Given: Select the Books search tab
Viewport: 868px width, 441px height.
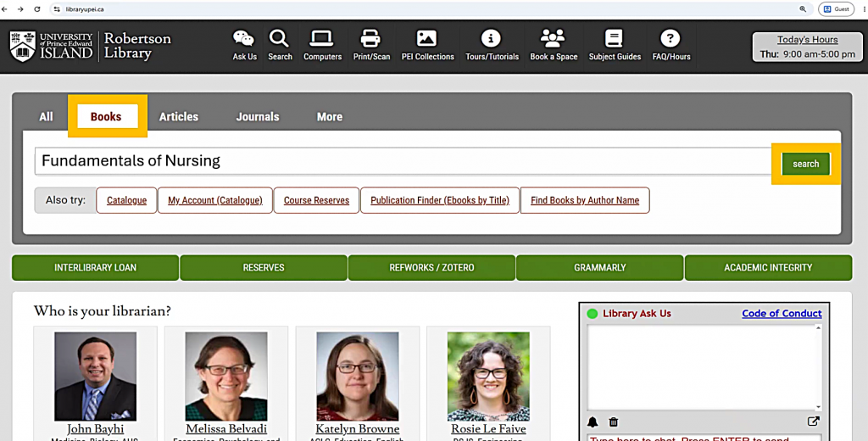Looking at the screenshot, I should point(106,117).
